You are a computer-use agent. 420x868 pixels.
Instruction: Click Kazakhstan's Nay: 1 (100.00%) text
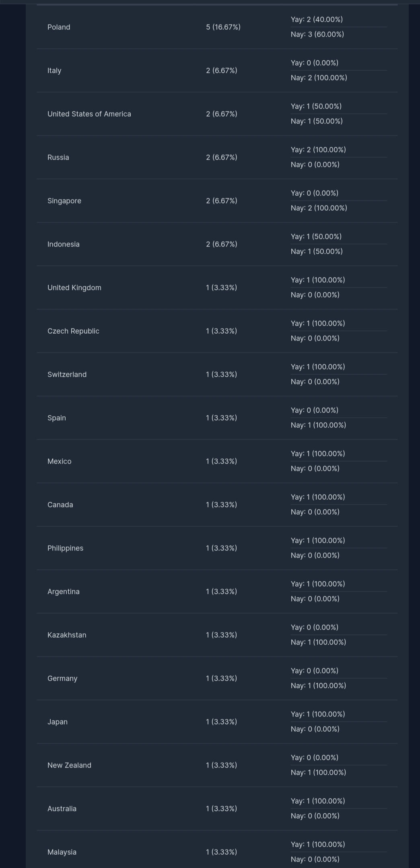coord(319,642)
